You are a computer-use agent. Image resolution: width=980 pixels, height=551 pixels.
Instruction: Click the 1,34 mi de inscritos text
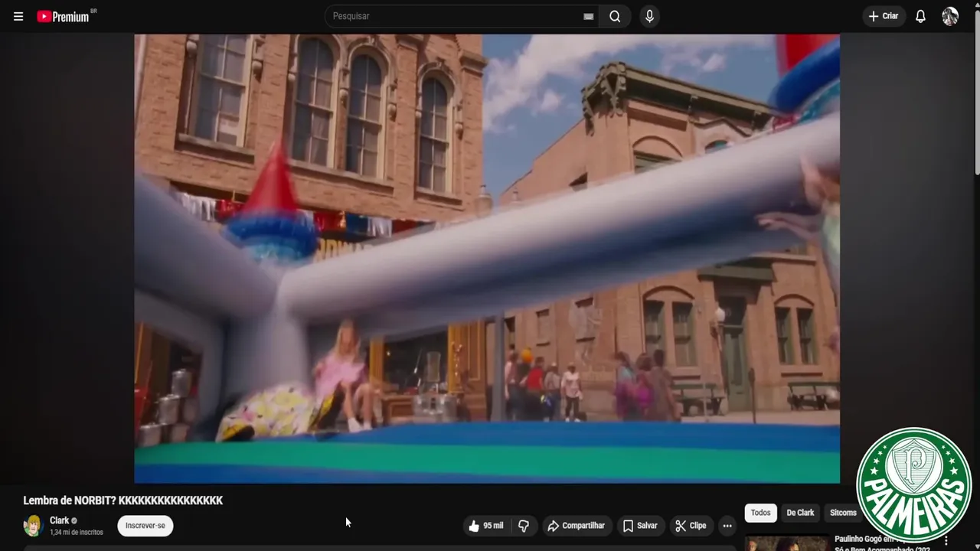click(77, 532)
